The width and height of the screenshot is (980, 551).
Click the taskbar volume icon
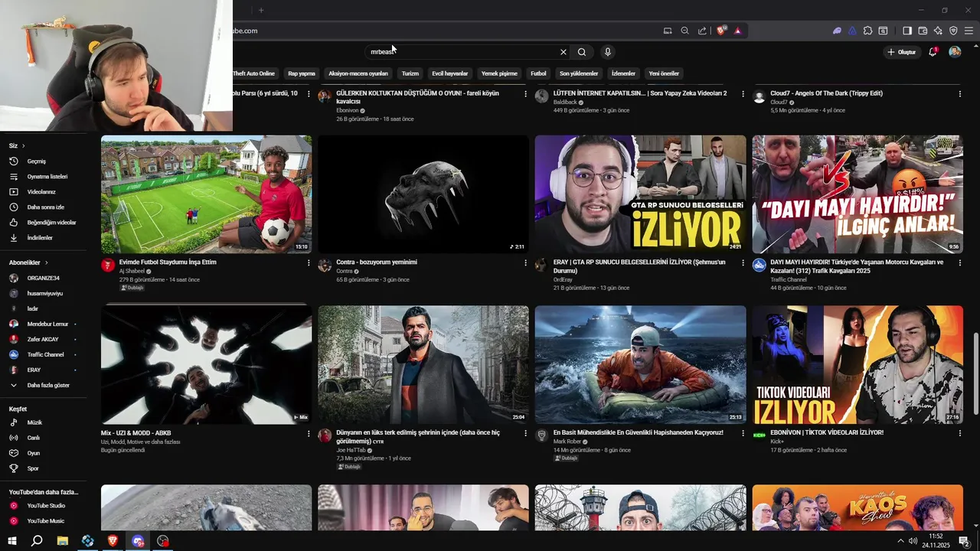click(x=913, y=541)
